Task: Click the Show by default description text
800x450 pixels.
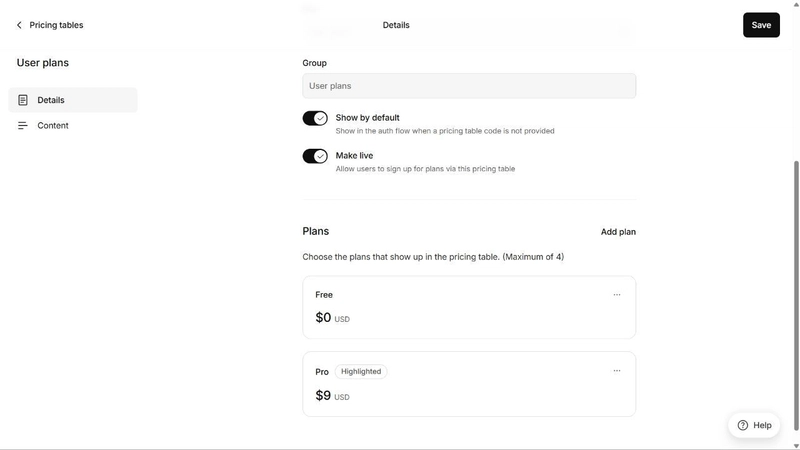Action: [x=445, y=131]
